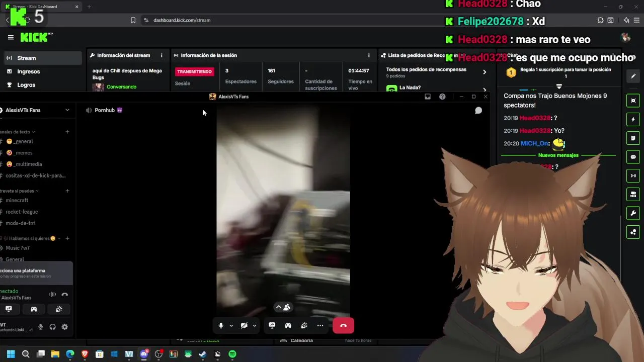Open the call chat bubble icon

tap(478, 110)
